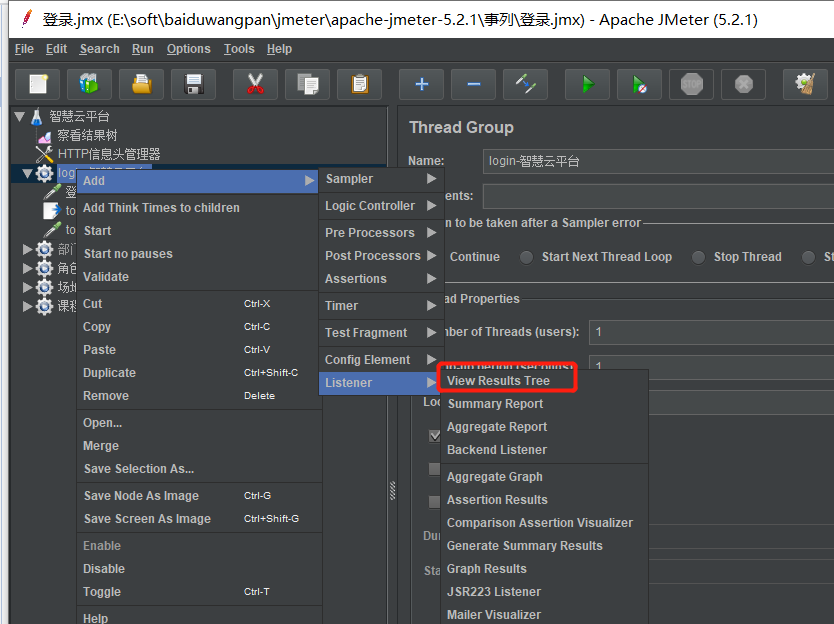Select Duplicate in context menu
Viewport: 834px width, 624px height.
click(199, 372)
